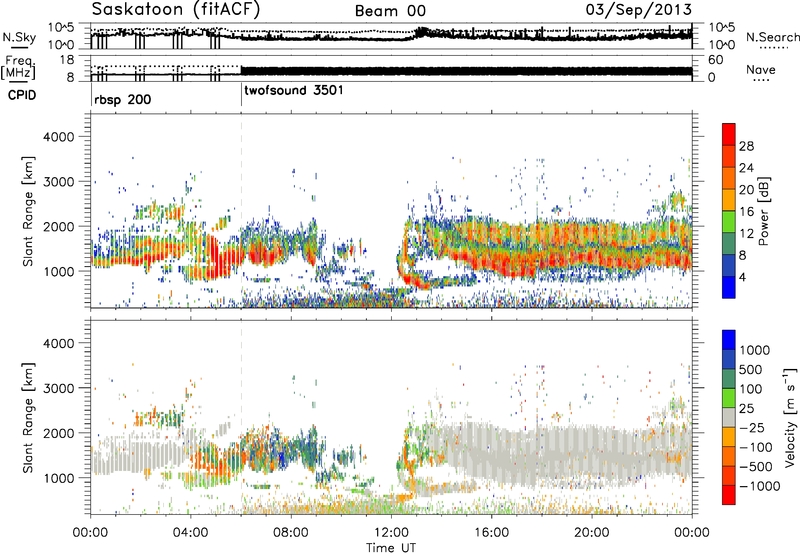The width and height of the screenshot is (800, 554).
Task: Select the "Velocity [m s-1]" color bar title
Action: [x=790, y=417]
